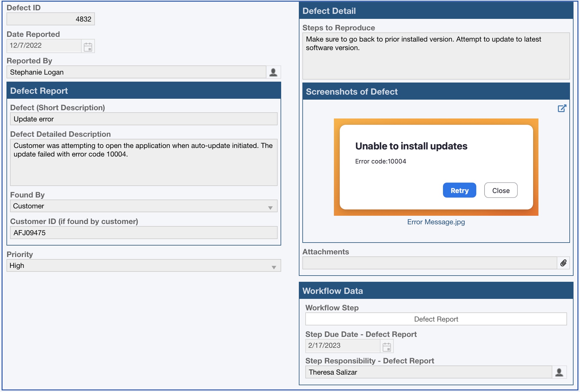Open the Error Message.jpg link
Screen dimensions: 580x392
(x=436, y=222)
